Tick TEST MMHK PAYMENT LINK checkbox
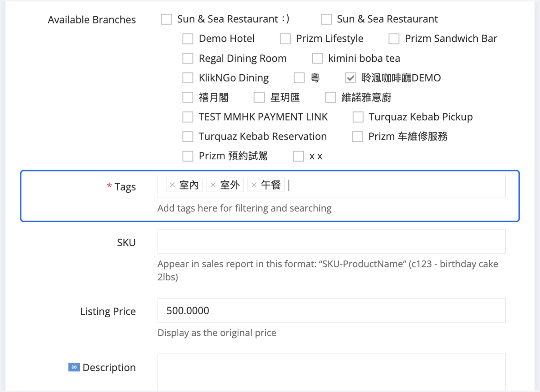The width and height of the screenshot is (540, 392). click(188, 117)
